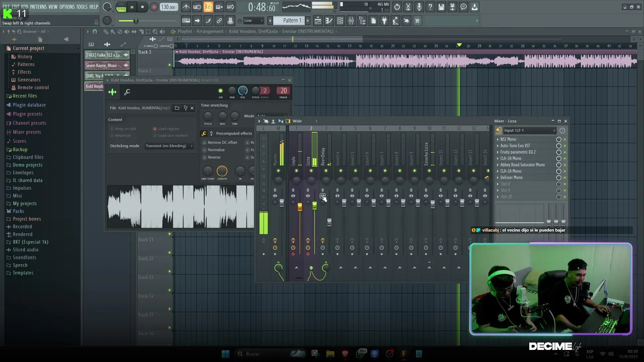The width and height of the screenshot is (644, 362).
Task: Open Plugin database in browser
Action: (x=29, y=105)
